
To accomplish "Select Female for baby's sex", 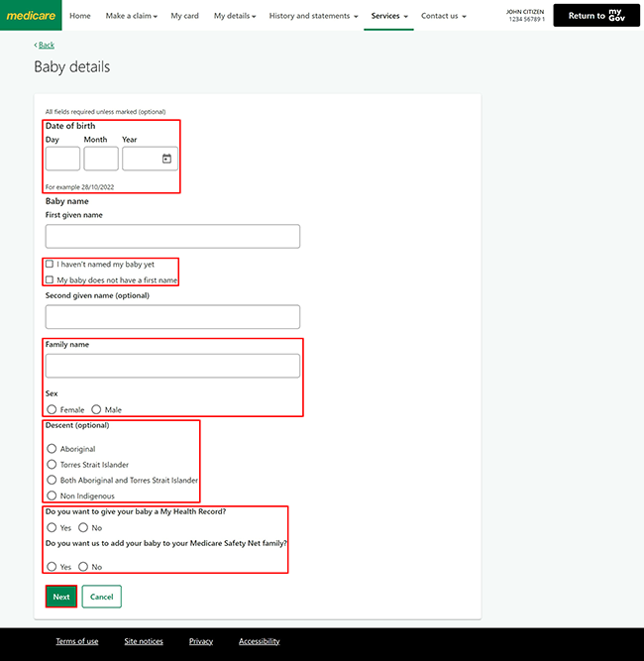I will point(52,409).
